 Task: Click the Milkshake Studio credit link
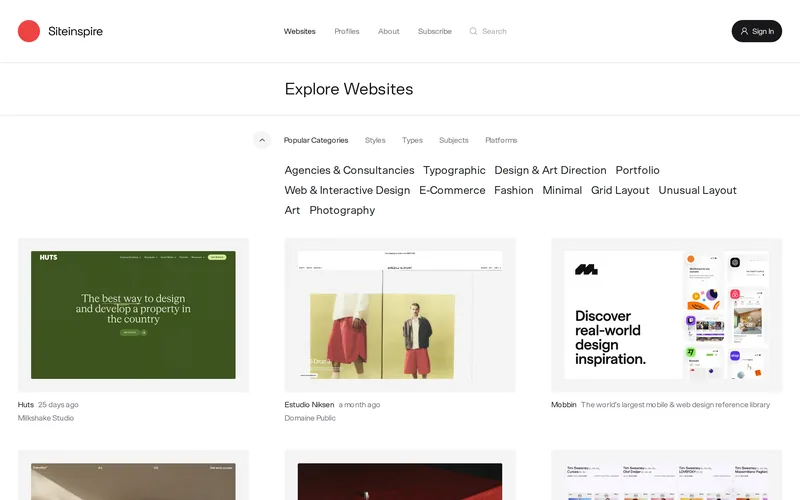46,418
